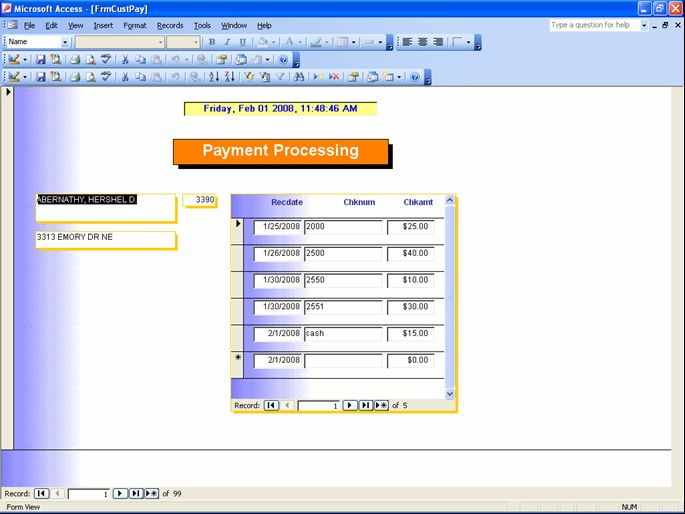The image size is (685, 514).
Task: Open the Format menu
Action: 135,25
